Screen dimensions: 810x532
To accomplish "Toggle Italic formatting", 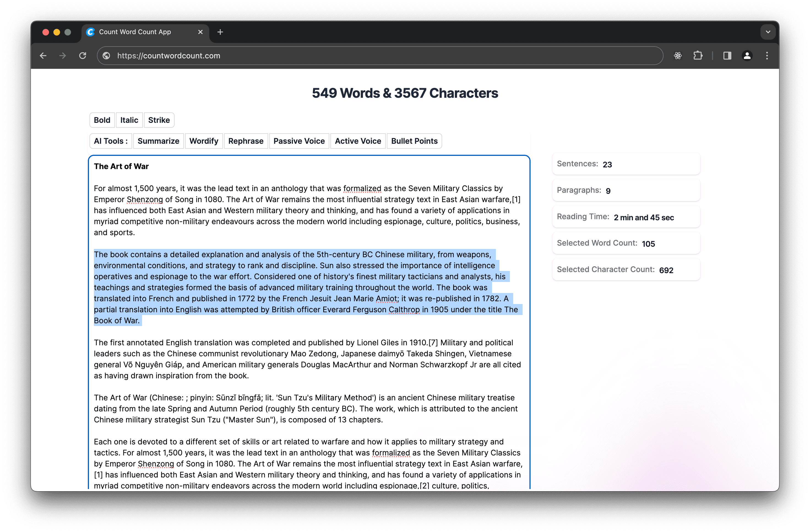I will (129, 120).
